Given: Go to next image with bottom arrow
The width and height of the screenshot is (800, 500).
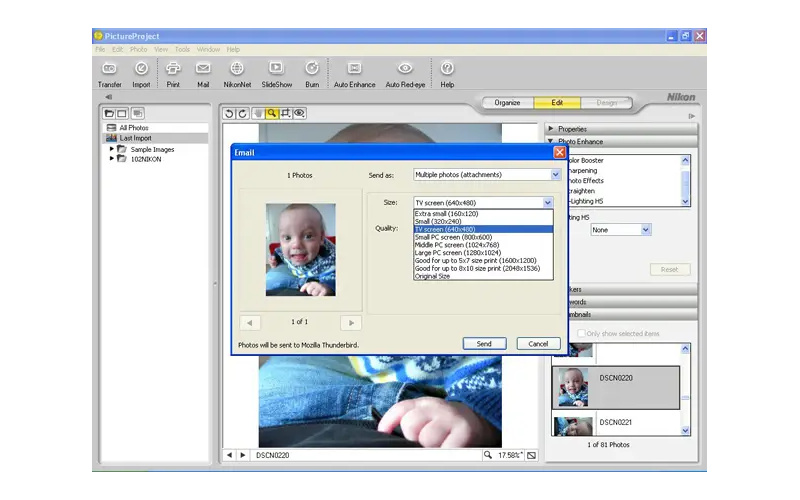Looking at the screenshot, I should pos(243,455).
